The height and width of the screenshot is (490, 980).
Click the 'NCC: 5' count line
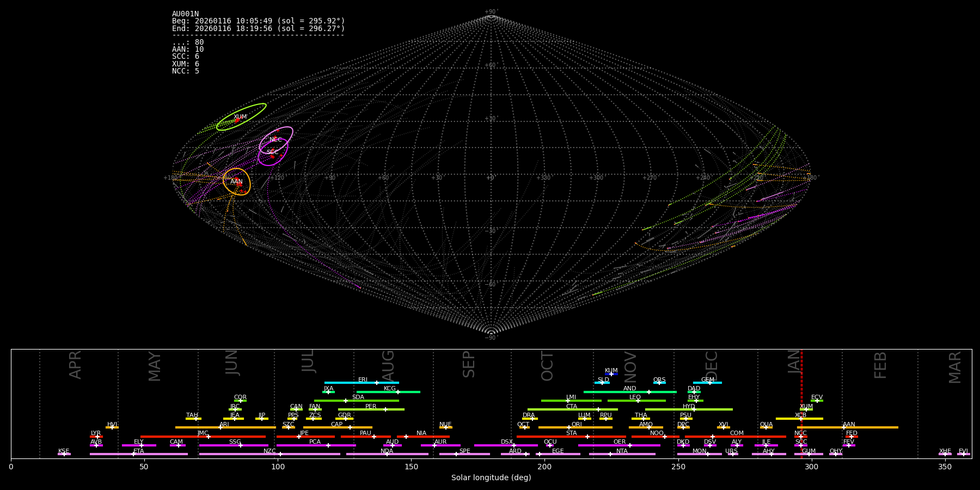coord(186,71)
